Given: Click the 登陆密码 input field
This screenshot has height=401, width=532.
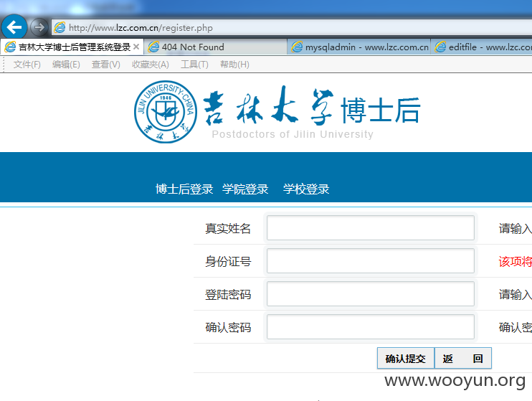Looking at the screenshot, I should [x=371, y=293].
